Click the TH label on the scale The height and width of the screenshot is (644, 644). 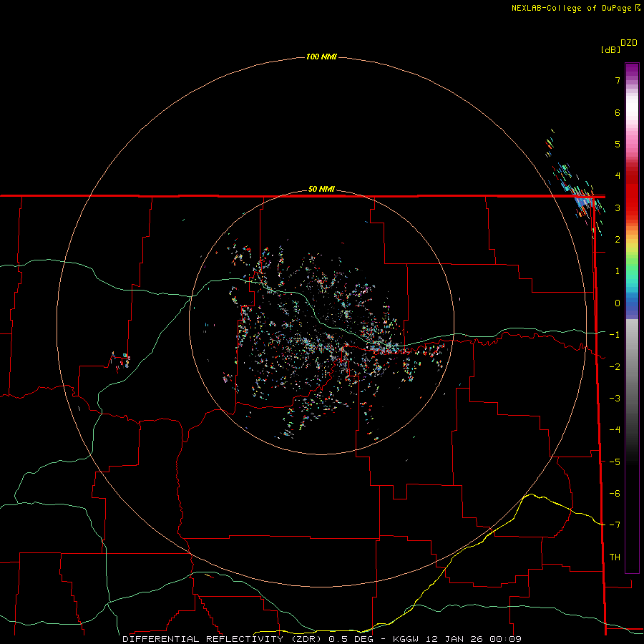[615, 557]
